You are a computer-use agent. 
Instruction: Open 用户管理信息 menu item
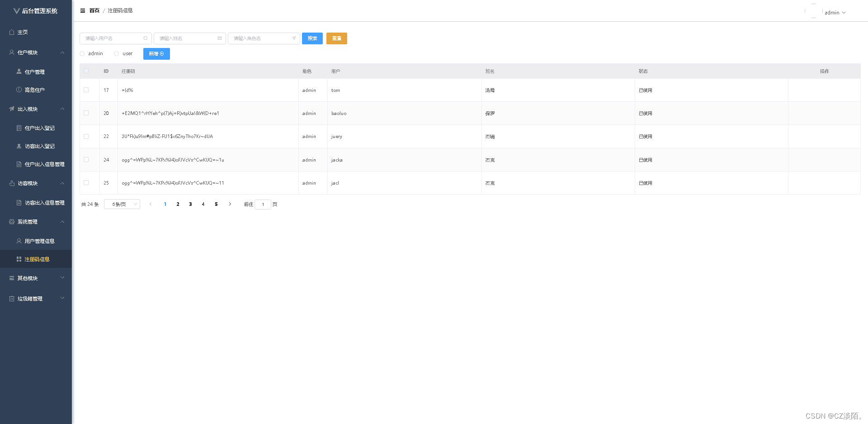click(x=36, y=241)
